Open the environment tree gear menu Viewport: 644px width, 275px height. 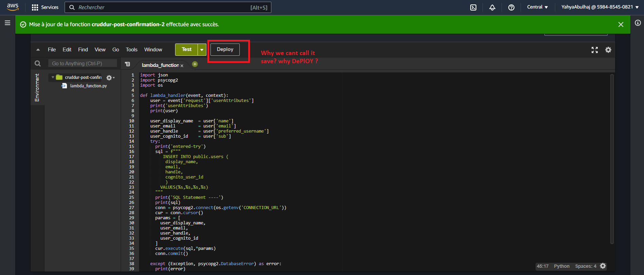pos(110,78)
